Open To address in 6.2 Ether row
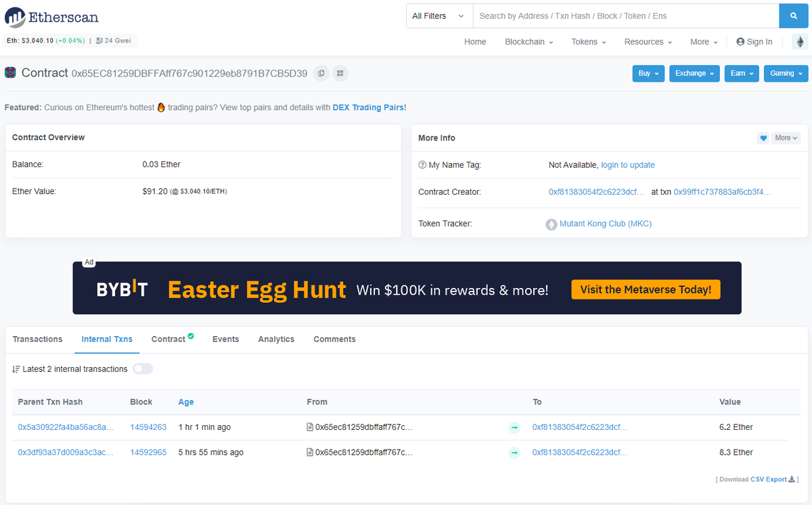The image size is (812, 505). click(x=580, y=427)
